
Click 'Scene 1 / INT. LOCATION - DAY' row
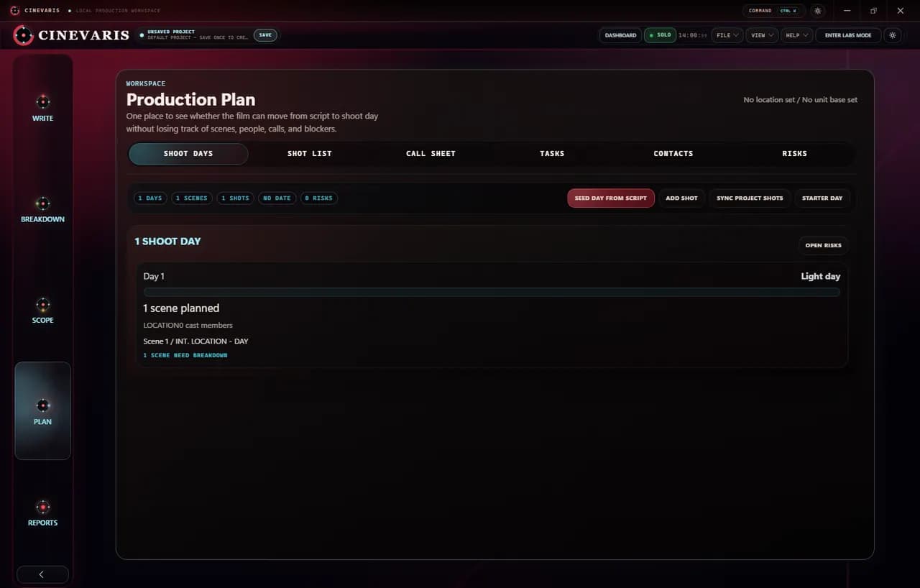tap(195, 341)
